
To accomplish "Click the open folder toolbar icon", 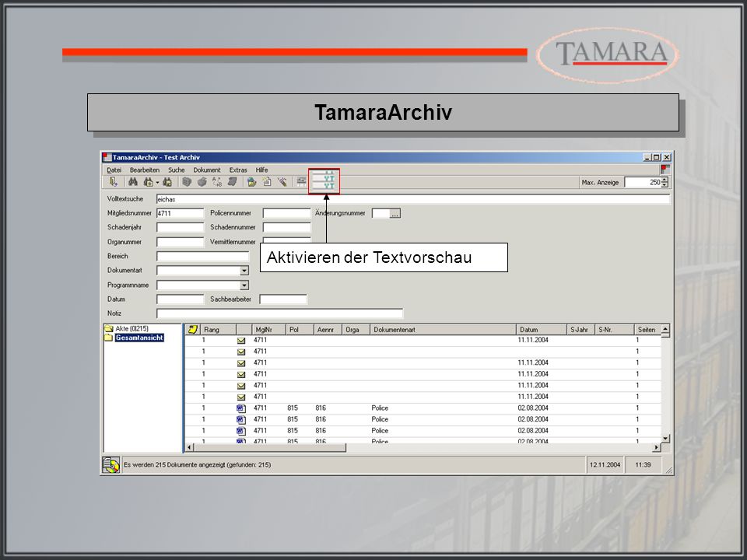I will (x=251, y=181).
